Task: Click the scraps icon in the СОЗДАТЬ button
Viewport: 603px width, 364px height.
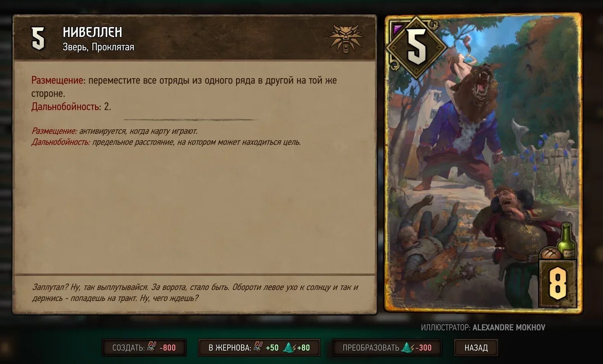Action: (x=152, y=346)
